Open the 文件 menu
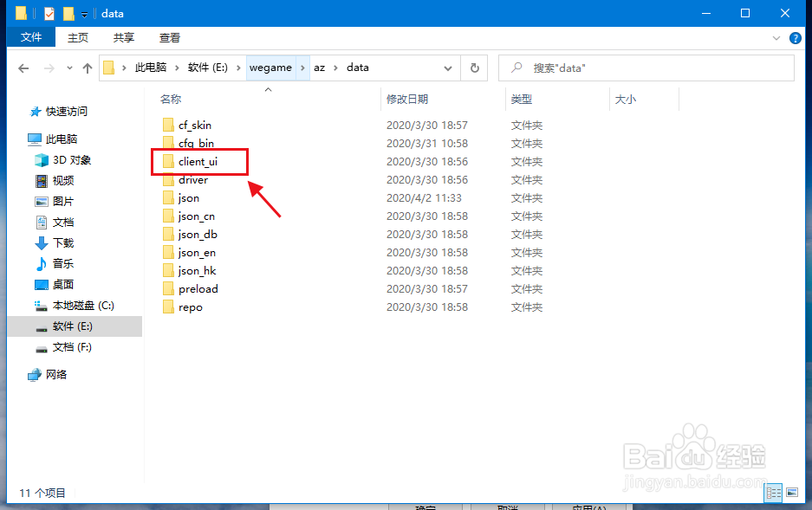The width and height of the screenshot is (812, 510). (30, 37)
